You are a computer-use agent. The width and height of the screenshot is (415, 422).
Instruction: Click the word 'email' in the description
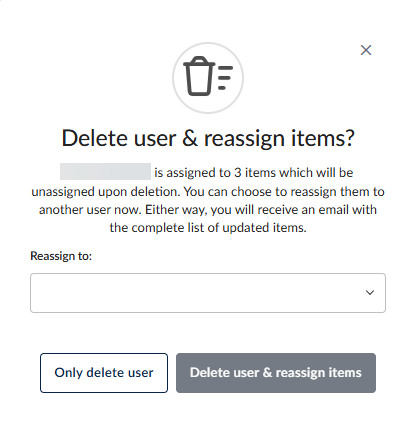pos(334,210)
